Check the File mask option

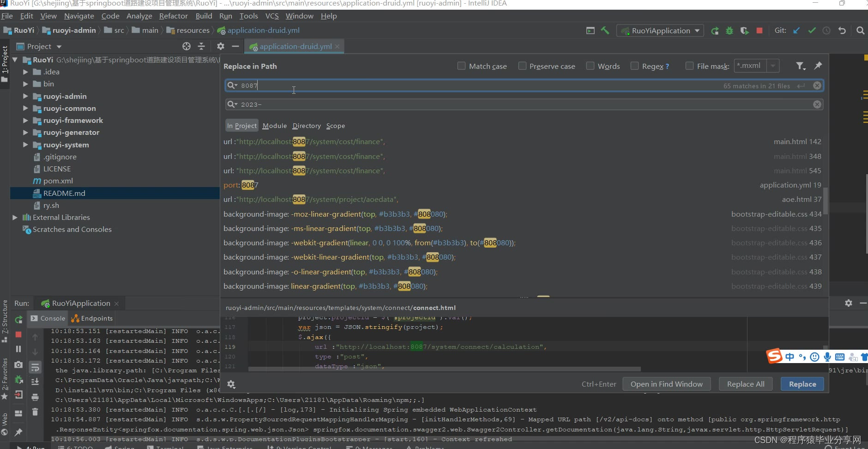point(689,66)
